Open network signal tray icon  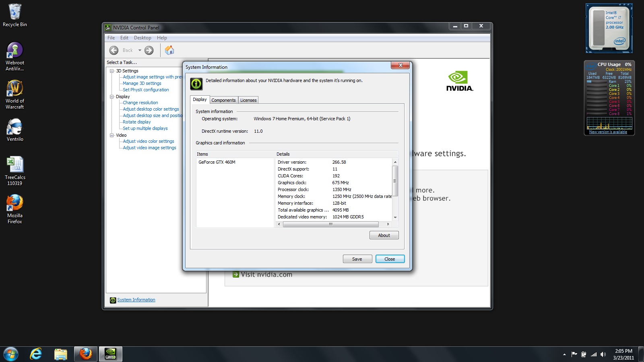[594, 354]
